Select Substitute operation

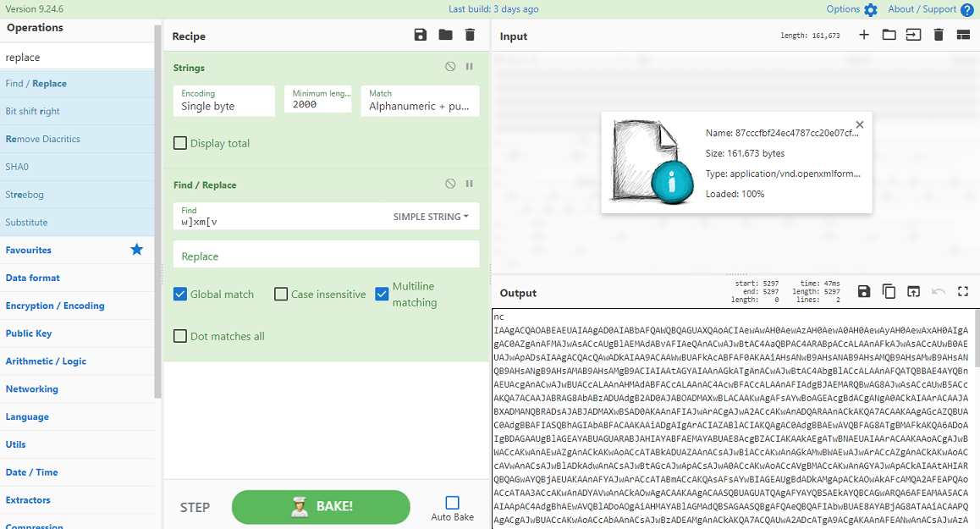click(77, 222)
